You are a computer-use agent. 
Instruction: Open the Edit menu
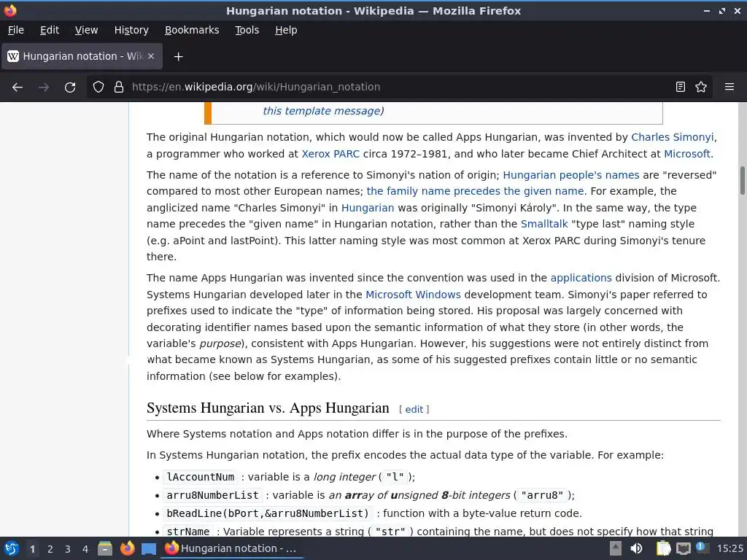[50, 30]
